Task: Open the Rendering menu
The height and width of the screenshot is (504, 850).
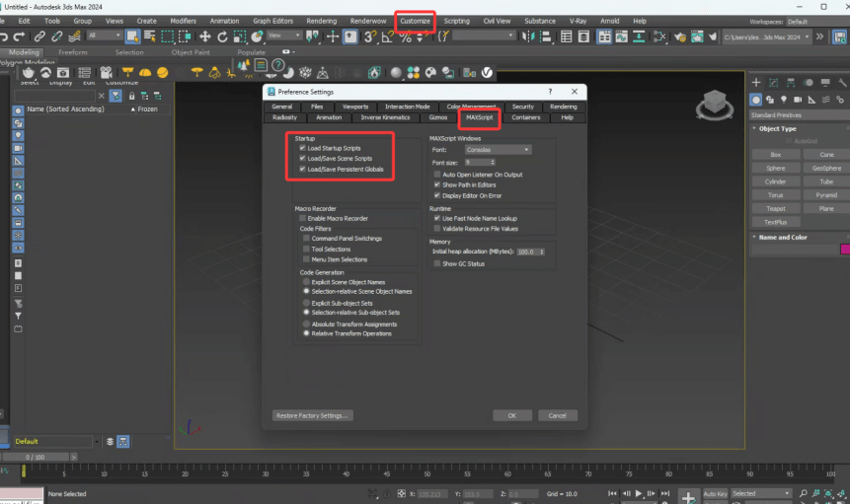Action: coord(322,21)
